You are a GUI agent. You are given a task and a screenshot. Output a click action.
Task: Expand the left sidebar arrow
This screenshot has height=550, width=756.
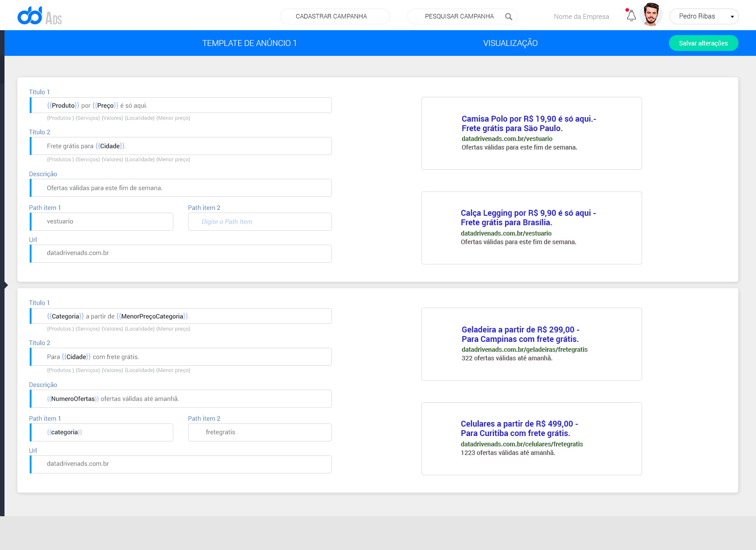pos(6,285)
